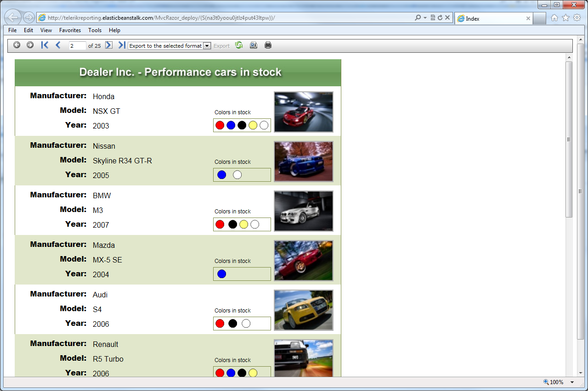
Task: Go to the next report page
Action: coord(109,45)
